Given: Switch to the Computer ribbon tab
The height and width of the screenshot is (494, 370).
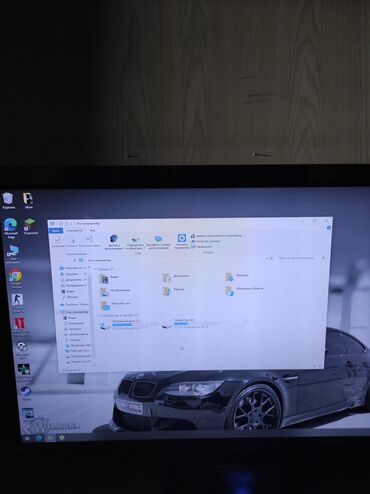Looking at the screenshot, I should (x=74, y=230).
